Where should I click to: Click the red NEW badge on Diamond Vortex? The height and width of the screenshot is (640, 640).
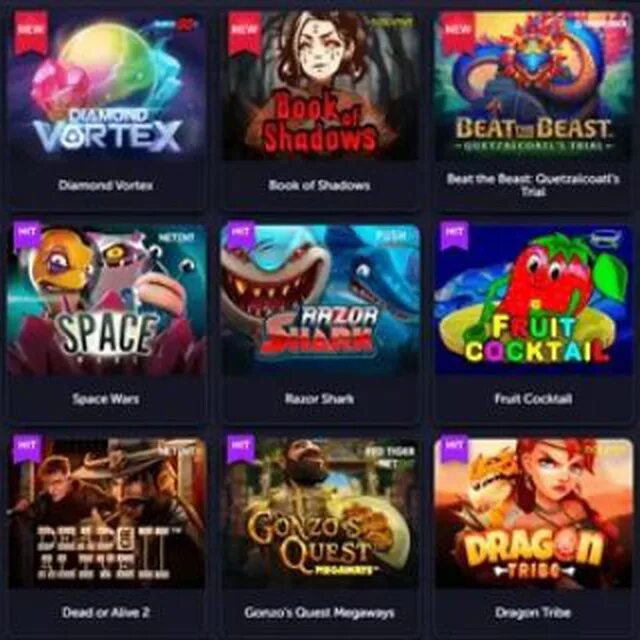31,33
